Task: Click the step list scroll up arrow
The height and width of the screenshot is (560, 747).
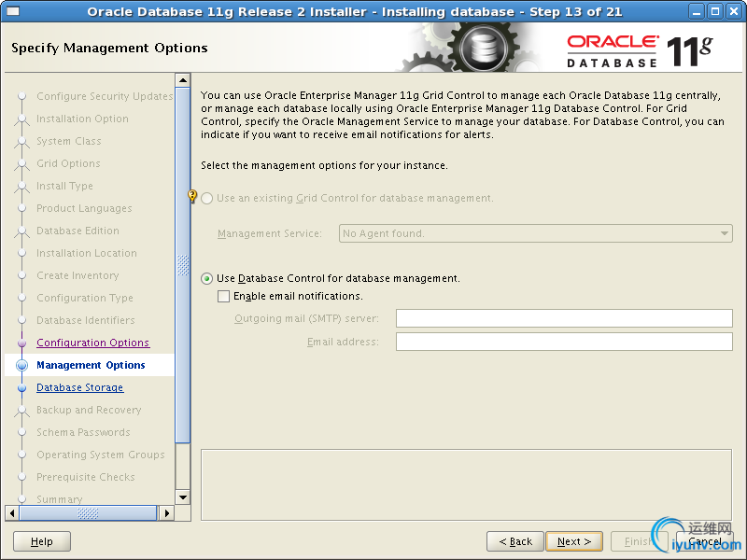Action: tap(183, 80)
